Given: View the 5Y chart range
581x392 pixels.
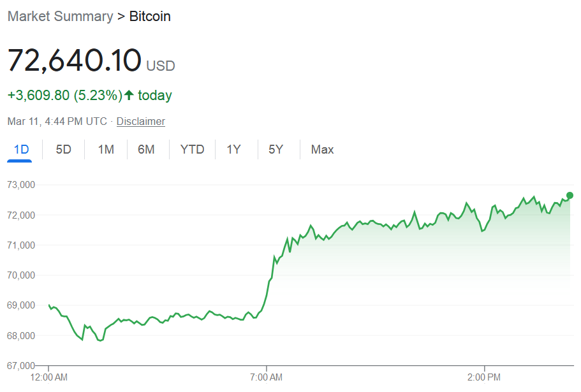Looking at the screenshot, I should 276,150.
